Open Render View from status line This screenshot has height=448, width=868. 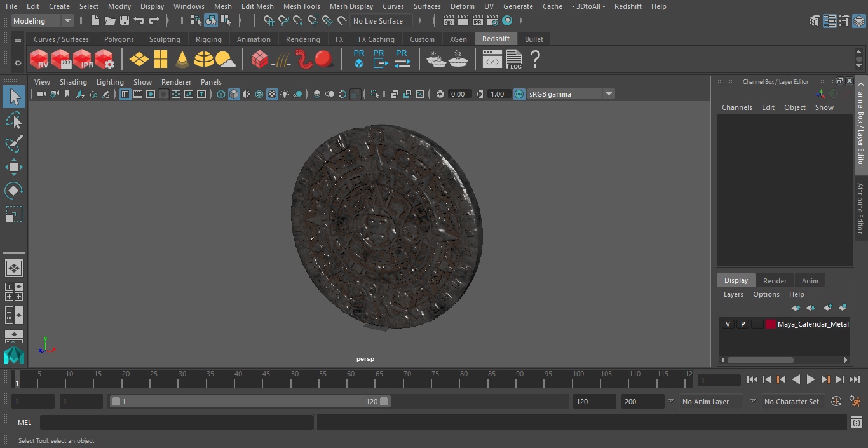pyautogui.click(x=448, y=21)
